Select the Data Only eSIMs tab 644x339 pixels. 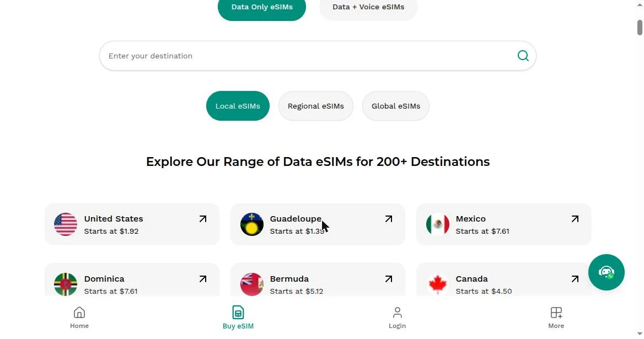click(x=261, y=7)
